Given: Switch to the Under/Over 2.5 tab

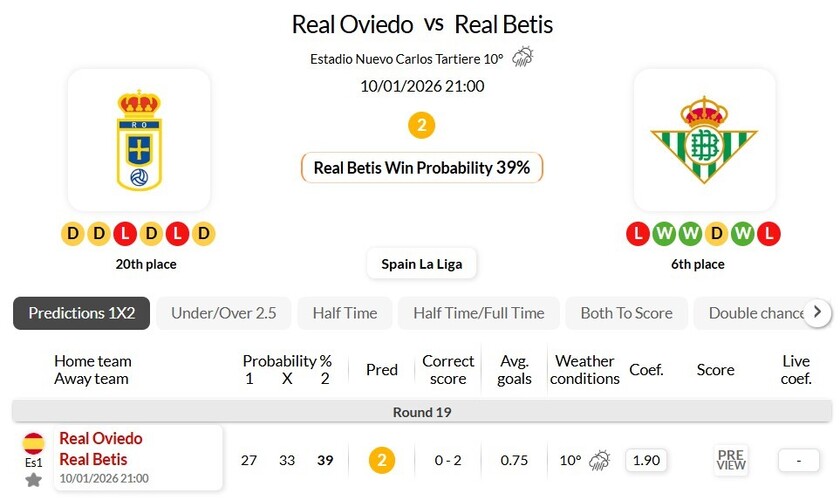Looking at the screenshot, I should (x=224, y=313).
